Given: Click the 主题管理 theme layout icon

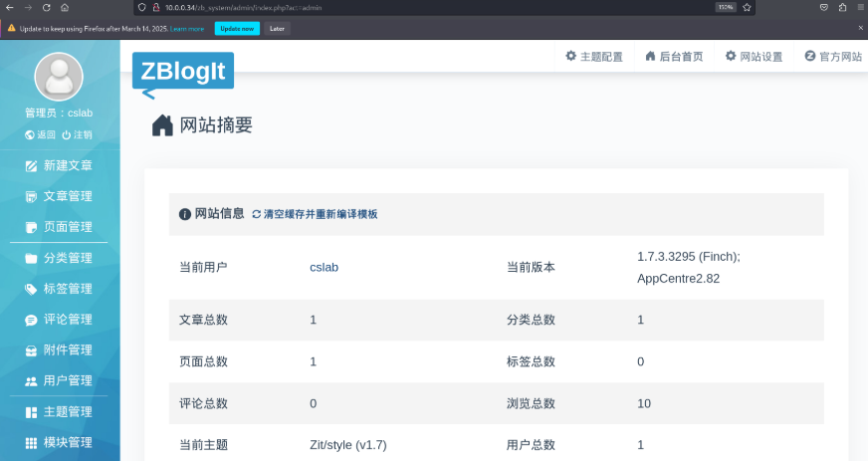Looking at the screenshot, I should [32, 412].
